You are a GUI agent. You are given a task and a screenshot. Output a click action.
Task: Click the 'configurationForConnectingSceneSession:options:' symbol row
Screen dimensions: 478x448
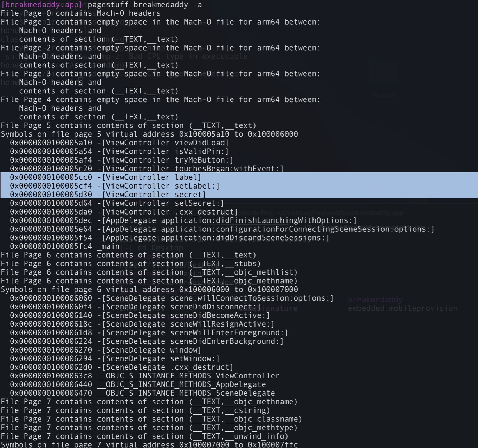tap(222, 229)
